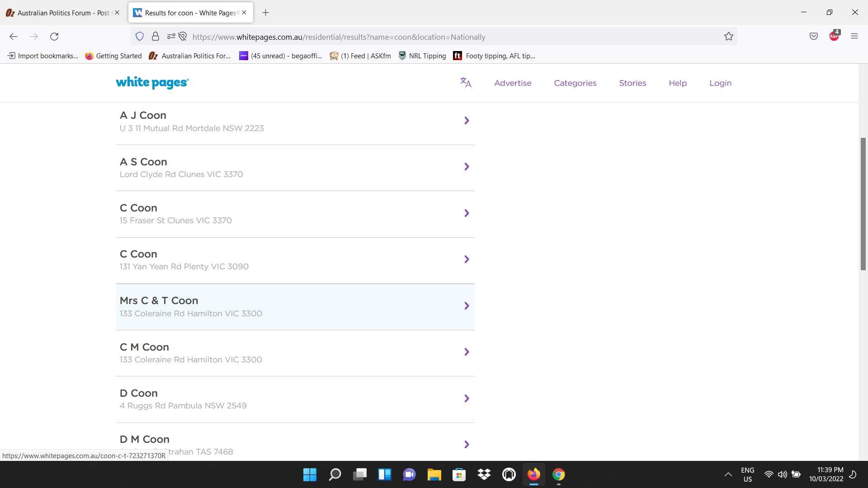Expand the D Coon Pambula listing chevron
Screen dimensions: 868x488
coord(467,399)
